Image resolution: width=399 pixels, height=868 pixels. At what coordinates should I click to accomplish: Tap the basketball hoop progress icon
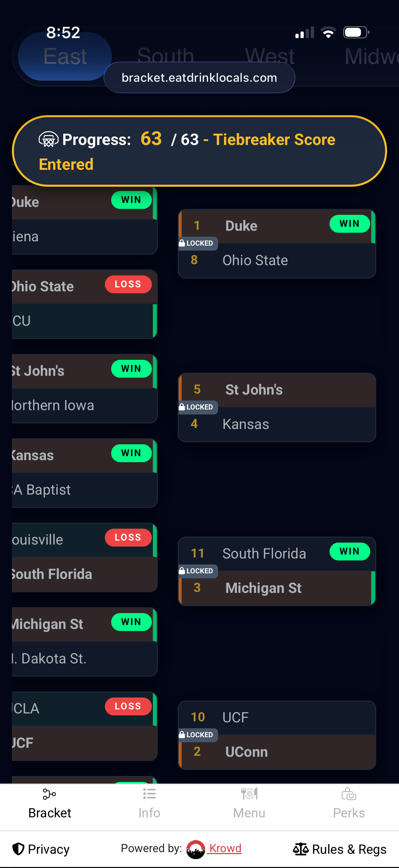coord(49,139)
